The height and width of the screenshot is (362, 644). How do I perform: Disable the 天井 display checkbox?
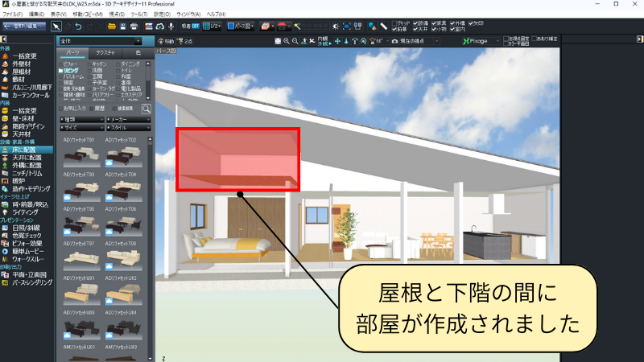pyautogui.click(x=415, y=30)
